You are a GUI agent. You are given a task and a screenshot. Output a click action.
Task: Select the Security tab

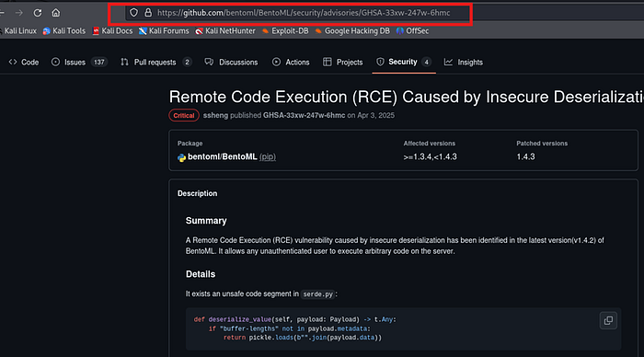point(403,62)
